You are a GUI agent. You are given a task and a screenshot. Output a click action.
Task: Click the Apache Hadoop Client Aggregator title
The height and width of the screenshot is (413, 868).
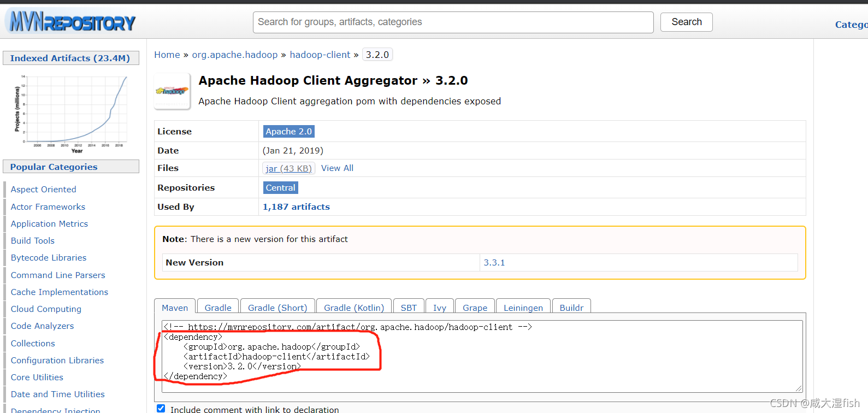point(333,81)
